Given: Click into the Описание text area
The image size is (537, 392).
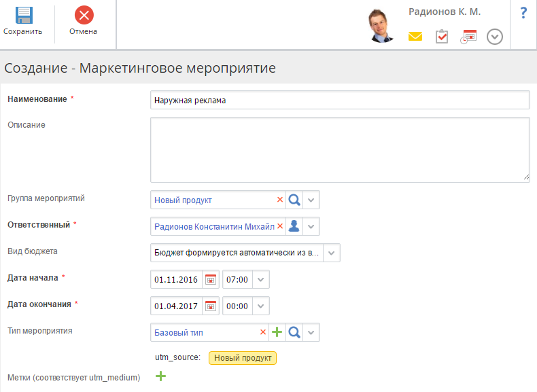Looking at the screenshot, I should (x=339, y=149).
